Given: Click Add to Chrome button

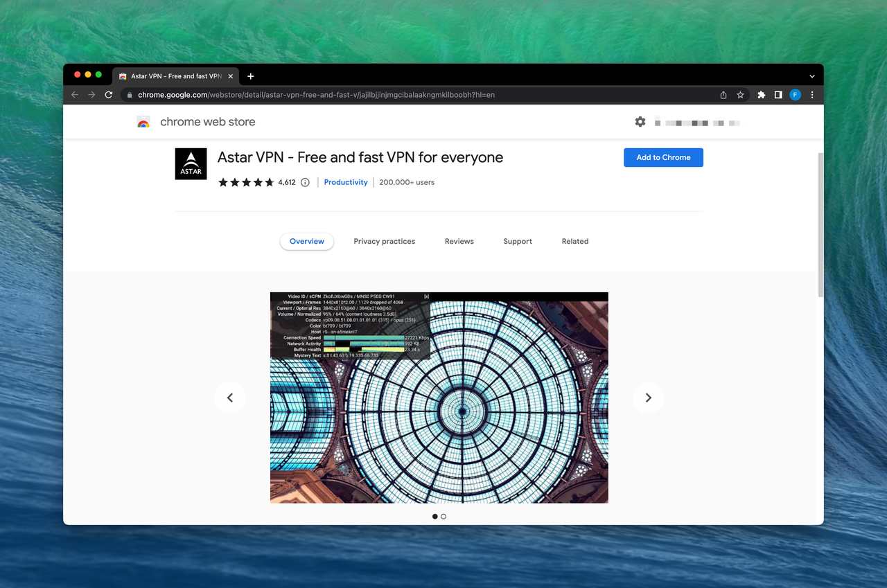Looking at the screenshot, I should (663, 157).
